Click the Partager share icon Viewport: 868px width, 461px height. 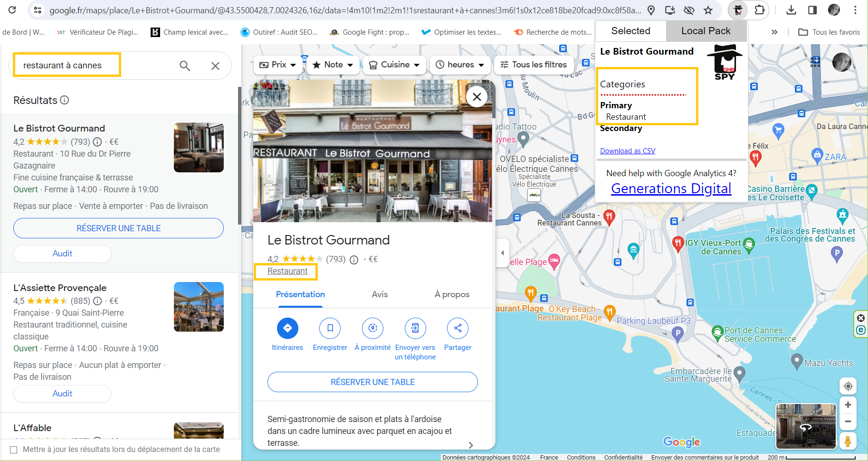(x=458, y=328)
